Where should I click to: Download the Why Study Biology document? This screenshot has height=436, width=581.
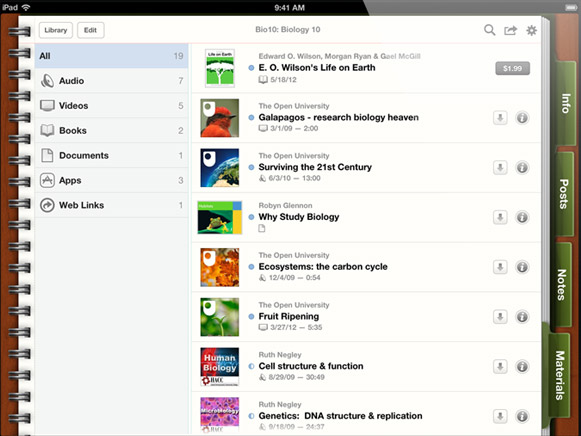click(x=500, y=217)
